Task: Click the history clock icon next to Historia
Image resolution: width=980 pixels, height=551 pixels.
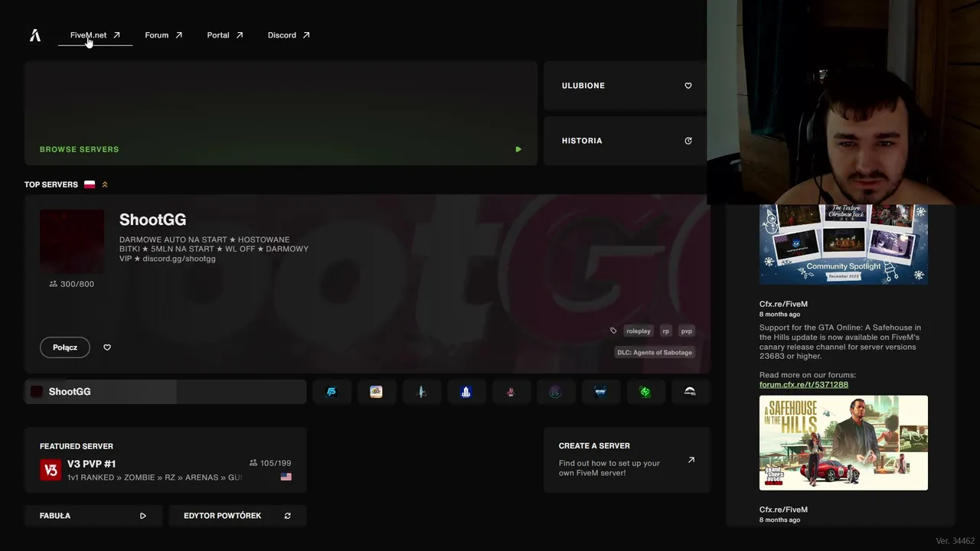Action: point(688,141)
